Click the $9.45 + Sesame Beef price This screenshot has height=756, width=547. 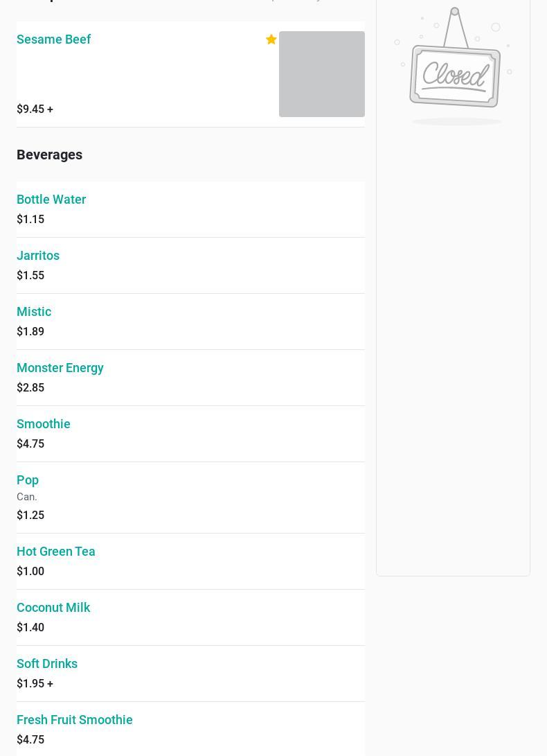point(35,109)
